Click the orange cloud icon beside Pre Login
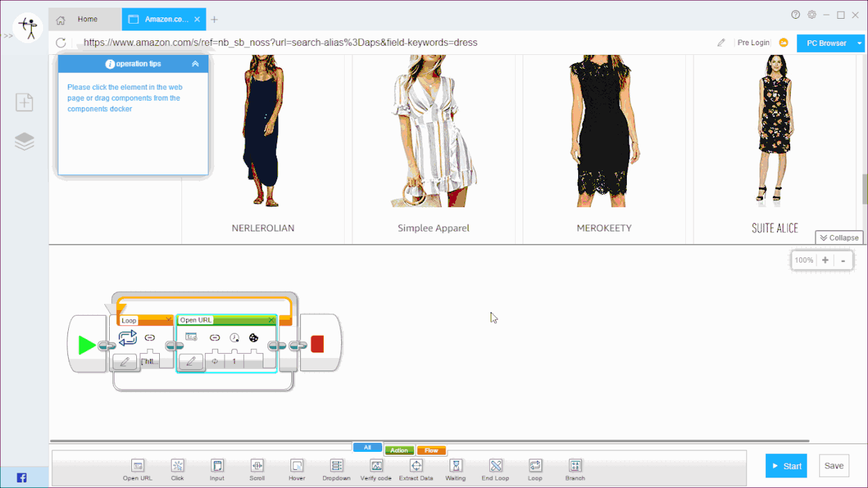This screenshot has width=868, height=488. pos(783,43)
